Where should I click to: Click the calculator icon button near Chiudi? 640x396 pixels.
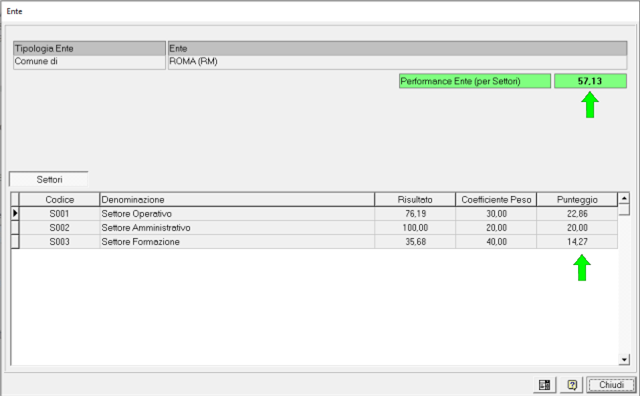click(544, 385)
